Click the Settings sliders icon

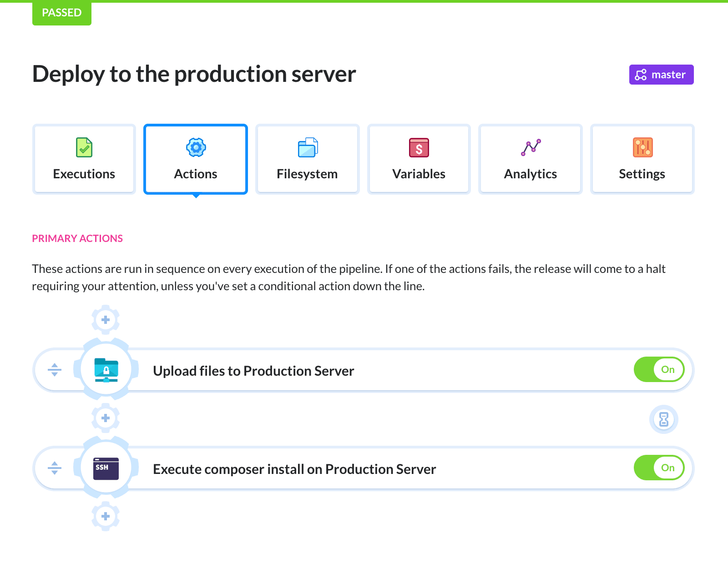[x=642, y=147]
